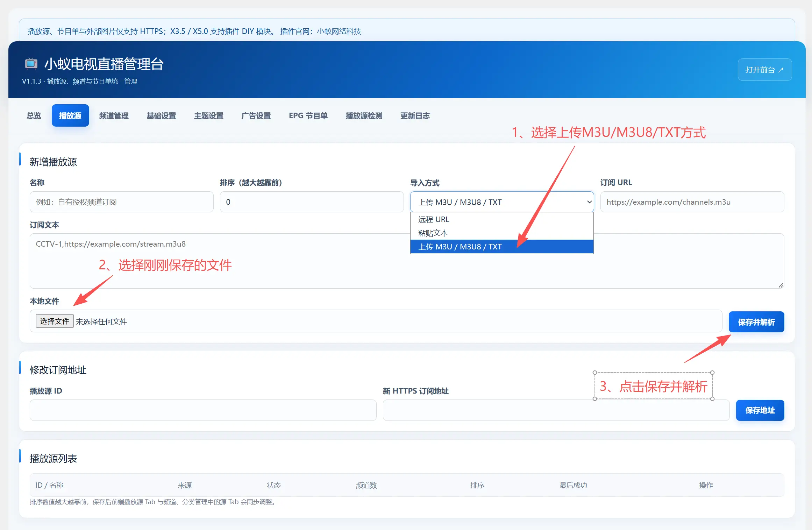This screenshot has height=530, width=812.
Task: Click the 小蚁网络科技 plugin site link
Action: pos(339,31)
